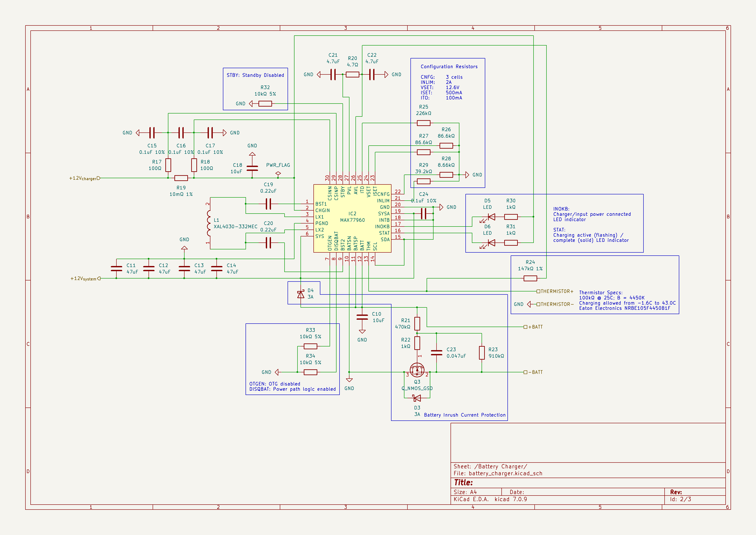
Task: Click the R21 resistor symbol
Action: point(417,324)
